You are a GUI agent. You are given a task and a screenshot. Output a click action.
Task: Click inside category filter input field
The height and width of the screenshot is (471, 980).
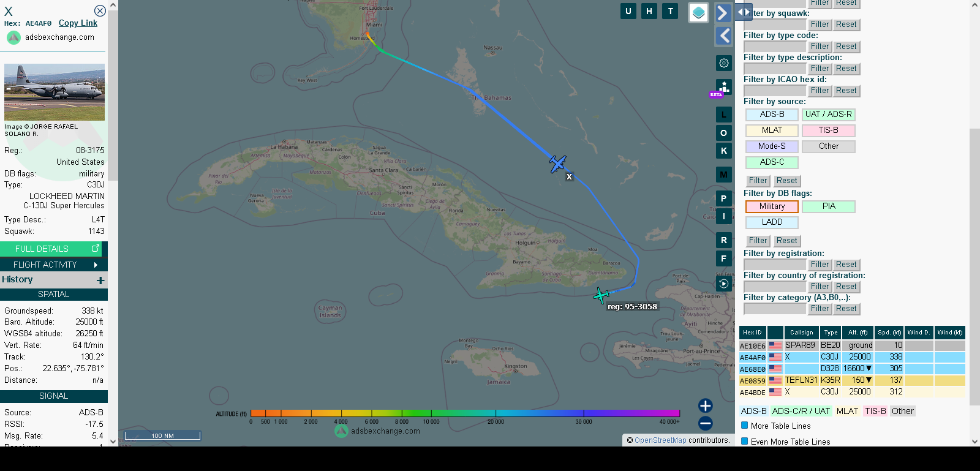pyautogui.click(x=775, y=309)
